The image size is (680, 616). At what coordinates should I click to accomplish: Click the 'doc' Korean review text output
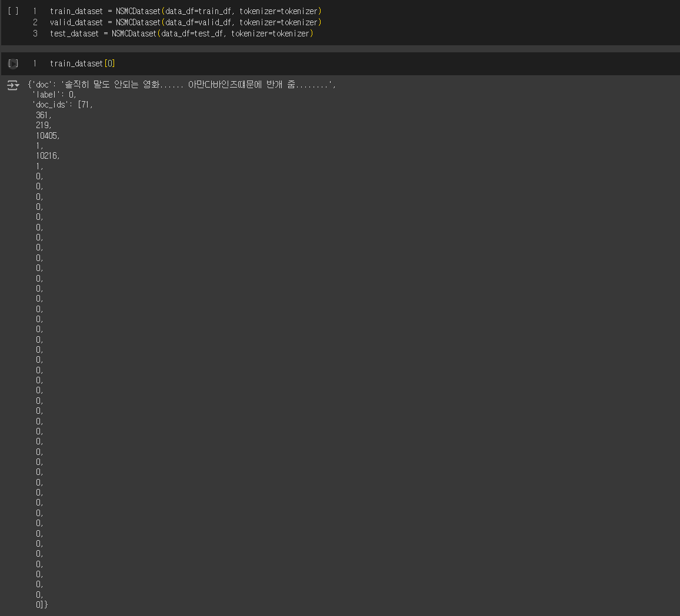coord(181,85)
